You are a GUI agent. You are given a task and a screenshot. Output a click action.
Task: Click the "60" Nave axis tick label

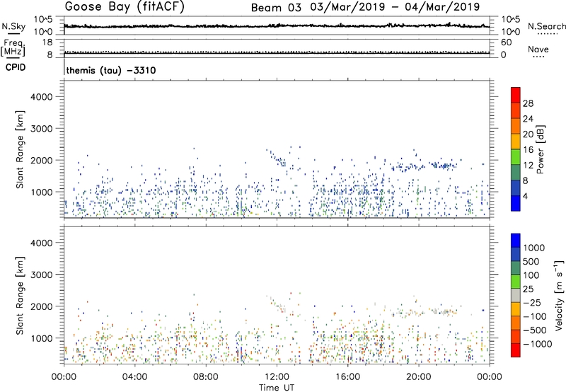(x=506, y=42)
